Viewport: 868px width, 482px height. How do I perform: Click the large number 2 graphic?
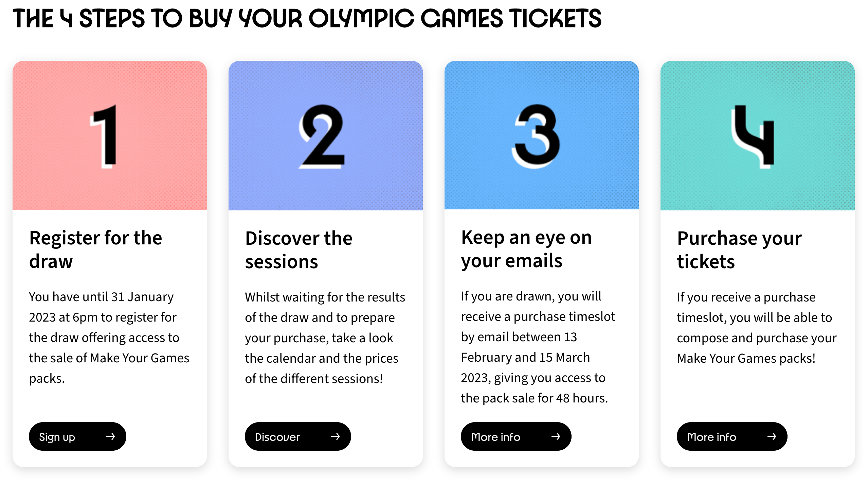coord(322,136)
